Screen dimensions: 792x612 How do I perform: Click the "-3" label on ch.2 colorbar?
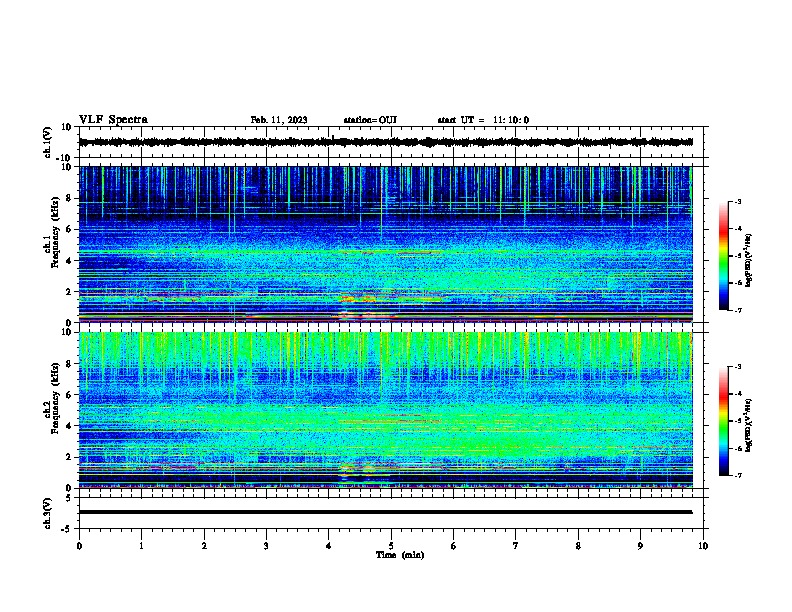pyautogui.click(x=737, y=367)
